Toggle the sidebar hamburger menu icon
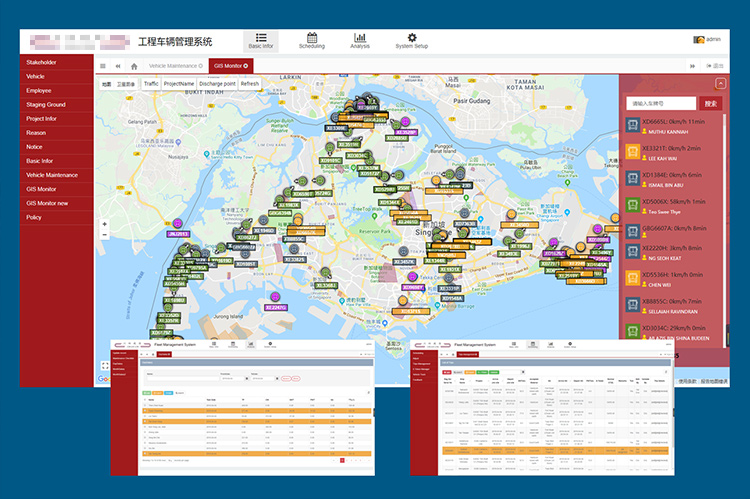The width and height of the screenshot is (750, 499). coord(103,66)
